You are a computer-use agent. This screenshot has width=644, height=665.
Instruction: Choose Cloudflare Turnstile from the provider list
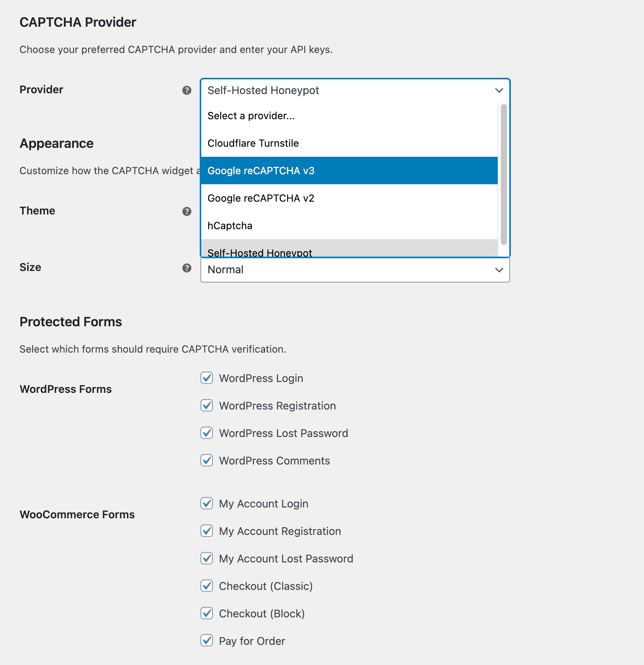coord(253,143)
